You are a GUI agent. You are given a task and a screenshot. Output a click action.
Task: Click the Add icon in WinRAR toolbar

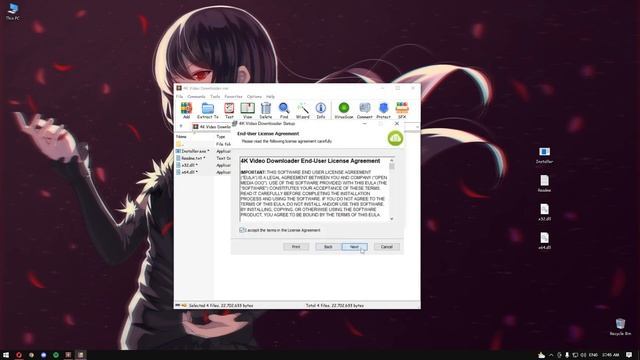tap(186, 110)
